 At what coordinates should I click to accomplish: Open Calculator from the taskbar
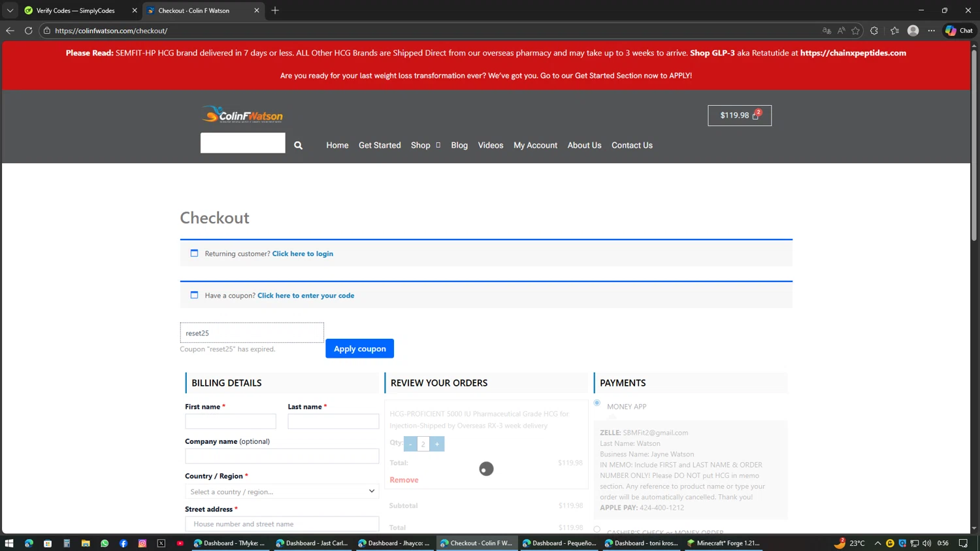pos(67,543)
